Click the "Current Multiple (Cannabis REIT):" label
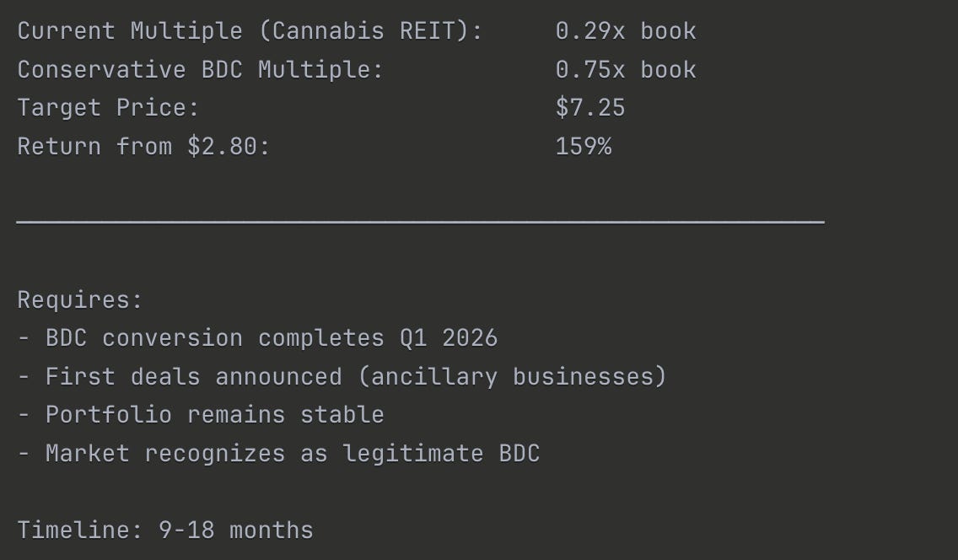This screenshot has width=958, height=560. coord(250,31)
